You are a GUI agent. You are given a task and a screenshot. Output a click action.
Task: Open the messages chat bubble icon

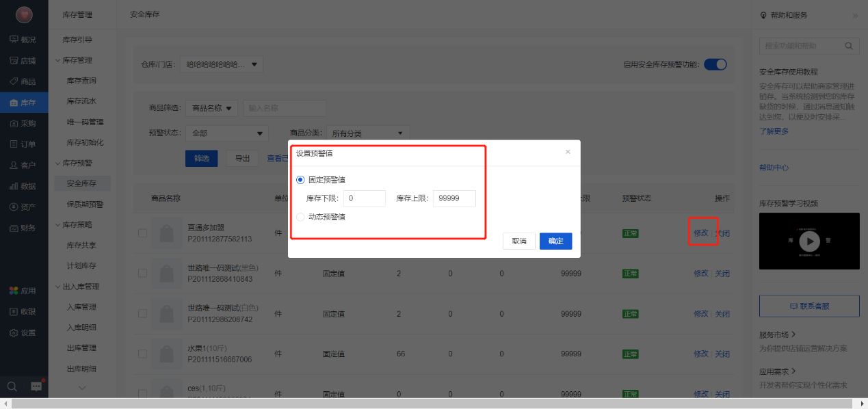pyautogui.click(x=36, y=386)
